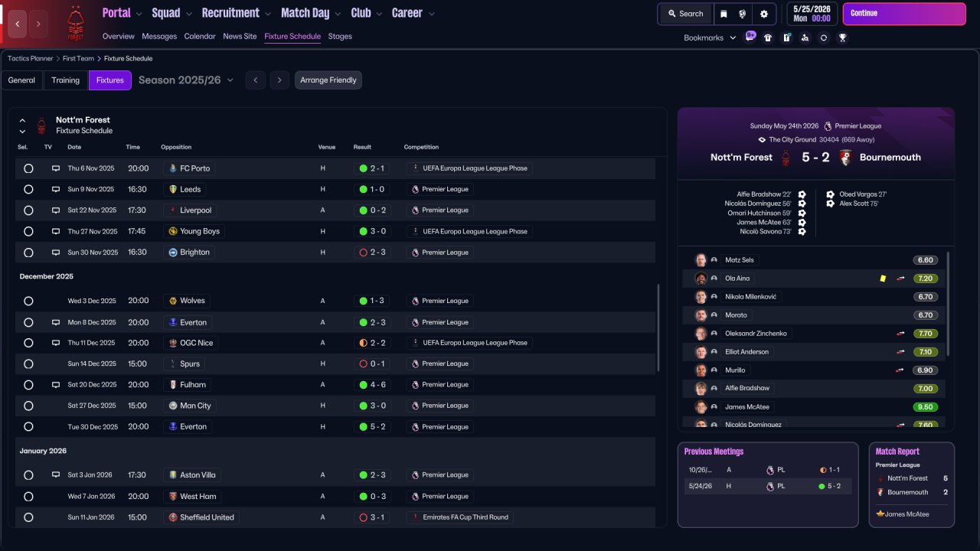Click the trophy icon in the bookmarks bar
The image size is (980, 551).
842,37
